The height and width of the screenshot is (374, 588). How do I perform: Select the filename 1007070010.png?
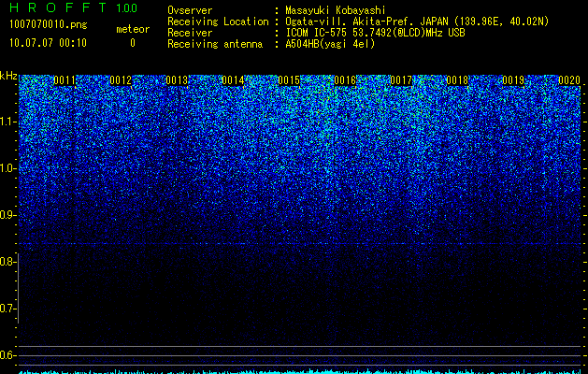[x=49, y=25]
